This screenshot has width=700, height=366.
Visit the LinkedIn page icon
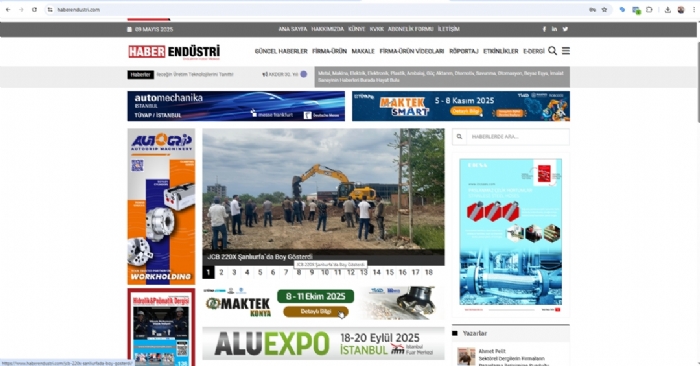pos(554,29)
